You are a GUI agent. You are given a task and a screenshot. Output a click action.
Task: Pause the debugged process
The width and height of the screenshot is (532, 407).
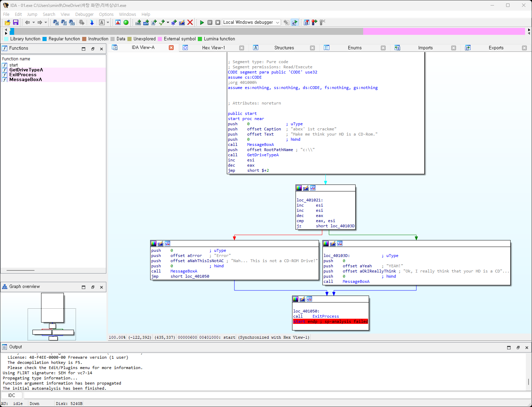pyautogui.click(x=210, y=22)
